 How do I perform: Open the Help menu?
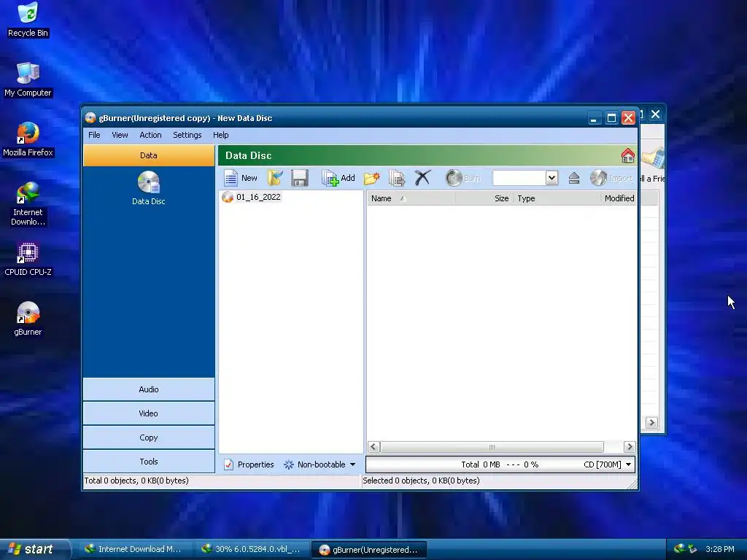pyautogui.click(x=220, y=135)
